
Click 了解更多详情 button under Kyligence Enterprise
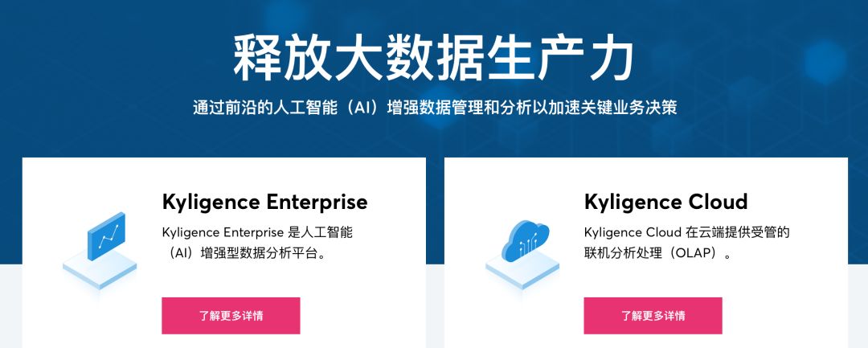(231, 316)
